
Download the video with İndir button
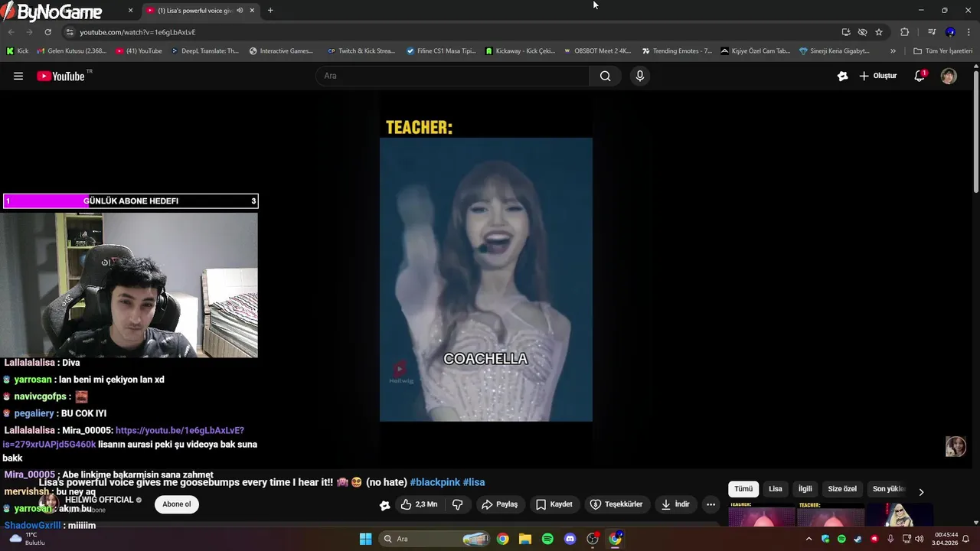click(675, 504)
